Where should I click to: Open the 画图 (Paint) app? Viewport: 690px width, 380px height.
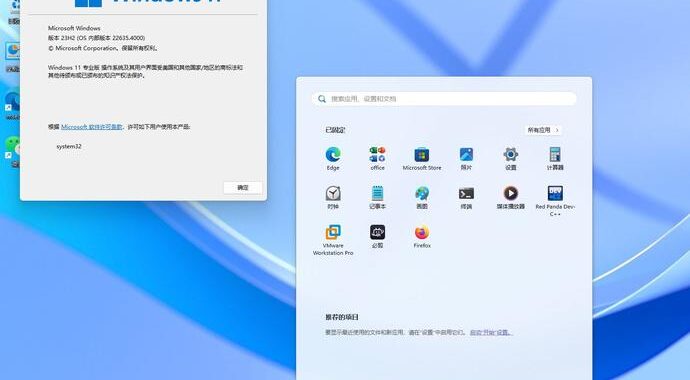pos(422,197)
